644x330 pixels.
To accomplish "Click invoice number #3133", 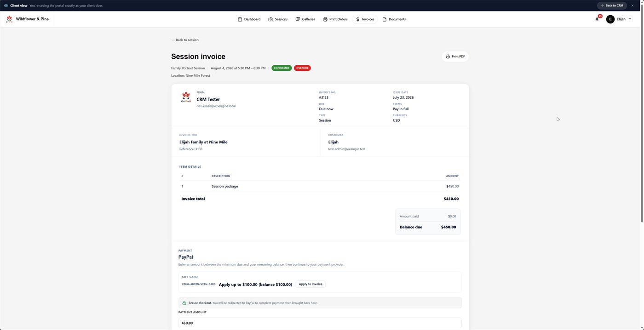I will [x=323, y=97].
